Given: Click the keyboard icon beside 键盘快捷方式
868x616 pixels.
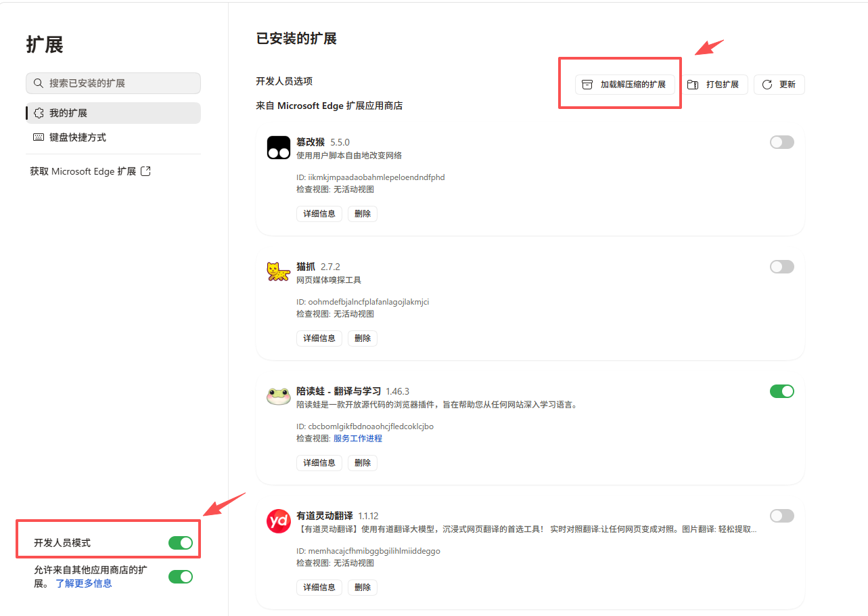Looking at the screenshot, I should pyautogui.click(x=38, y=137).
